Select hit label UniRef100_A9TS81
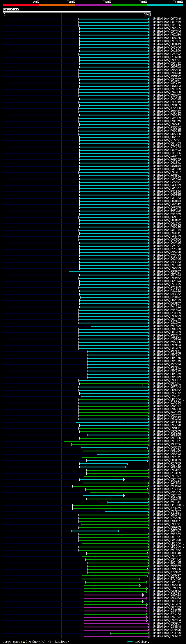This screenshot has width=186, height=644. pyautogui.click(x=167, y=441)
